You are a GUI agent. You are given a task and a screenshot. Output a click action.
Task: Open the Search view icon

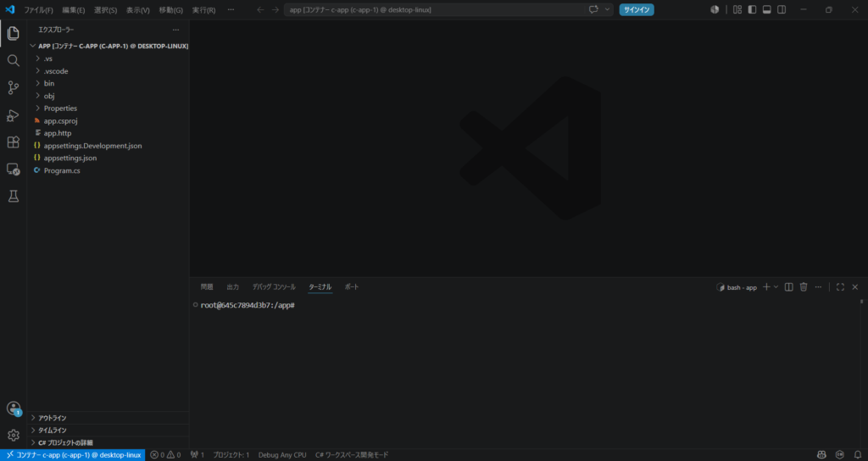click(x=14, y=61)
